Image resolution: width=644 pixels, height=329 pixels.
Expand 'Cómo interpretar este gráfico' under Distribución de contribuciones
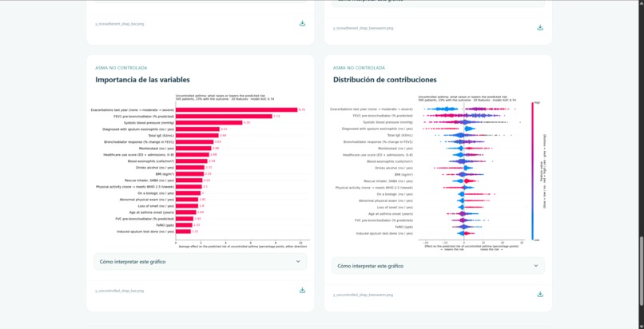click(x=438, y=266)
